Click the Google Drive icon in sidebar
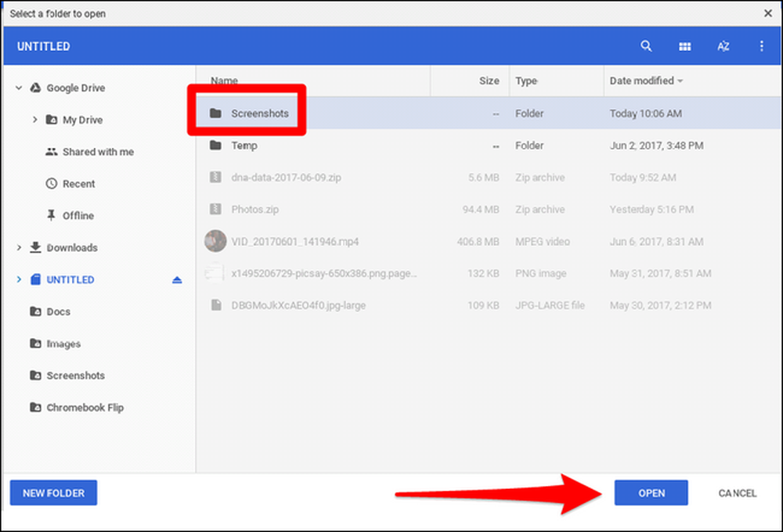Viewport: 783px width, 532px height. (35, 88)
